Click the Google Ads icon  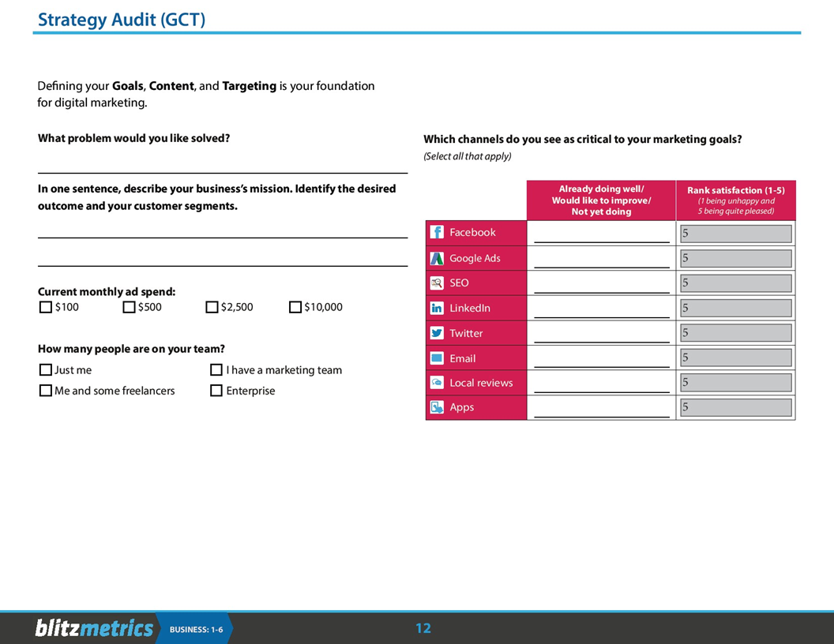coord(437,257)
